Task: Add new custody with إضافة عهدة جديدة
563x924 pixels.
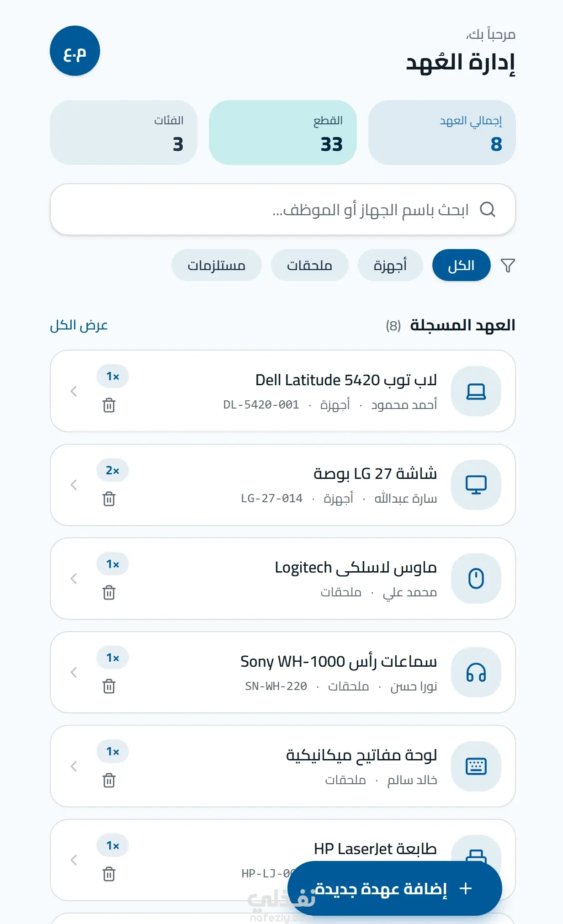Action: pyautogui.click(x=395, y=888)
